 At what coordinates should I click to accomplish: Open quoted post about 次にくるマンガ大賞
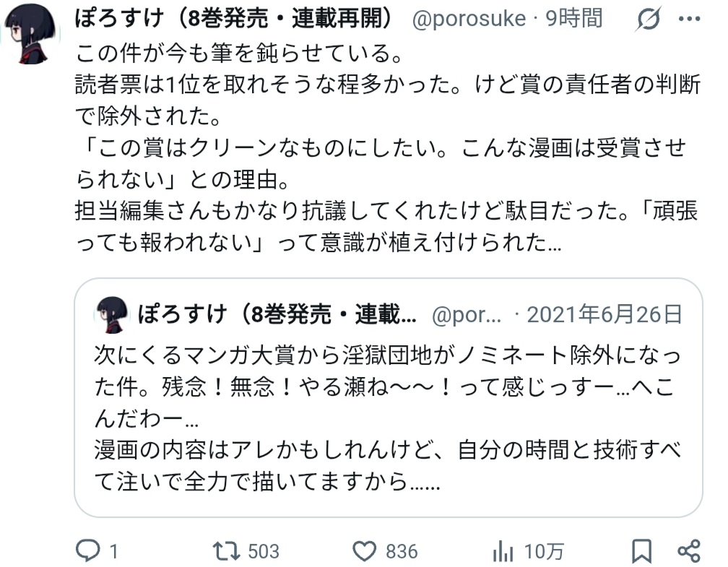pos(387,419)
